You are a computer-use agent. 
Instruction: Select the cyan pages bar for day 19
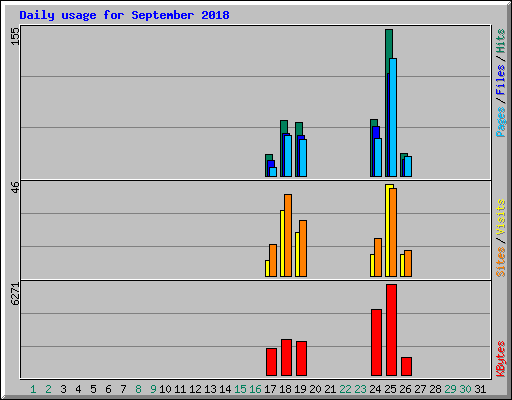(x=303, y=158)
